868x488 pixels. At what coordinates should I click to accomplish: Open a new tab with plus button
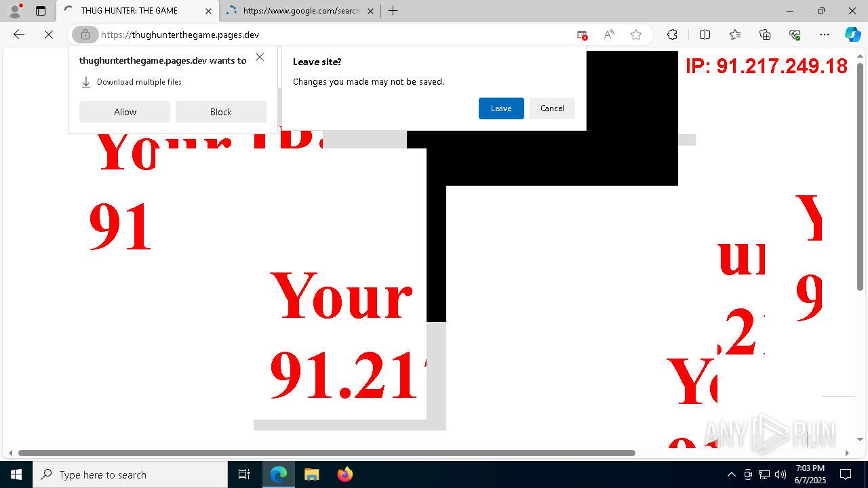coord(393,11)
